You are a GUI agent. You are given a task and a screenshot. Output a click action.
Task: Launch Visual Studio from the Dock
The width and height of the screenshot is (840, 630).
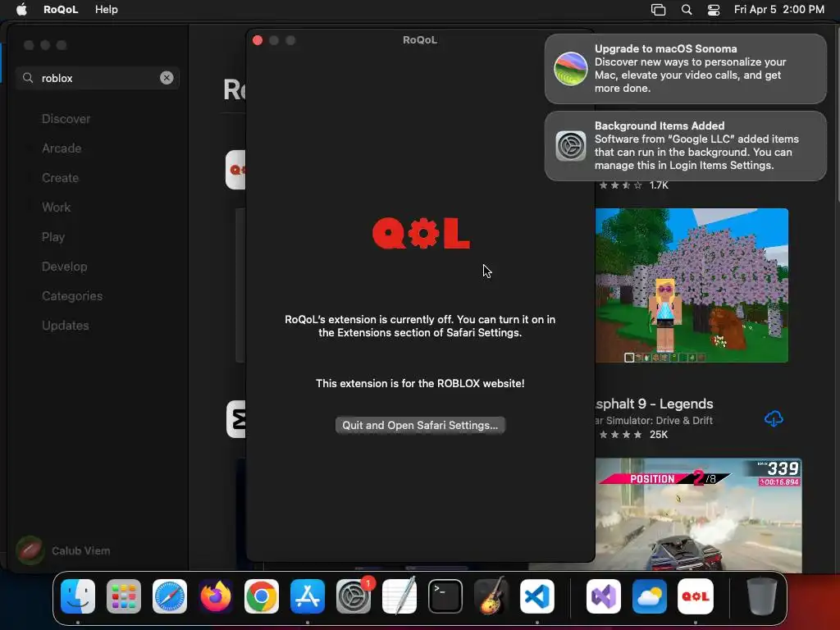click(x=604, y=596)
